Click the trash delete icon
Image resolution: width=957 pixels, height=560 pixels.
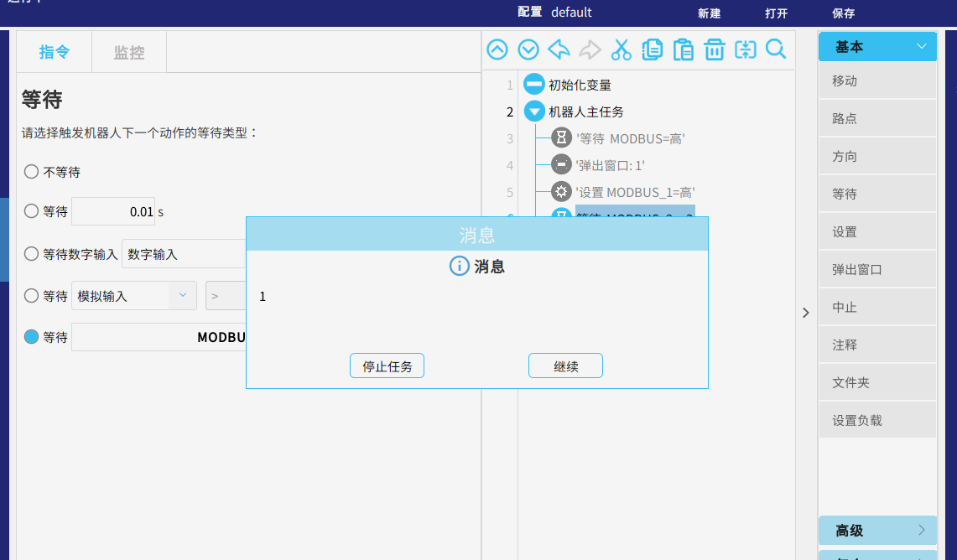[x=715, y=49]
